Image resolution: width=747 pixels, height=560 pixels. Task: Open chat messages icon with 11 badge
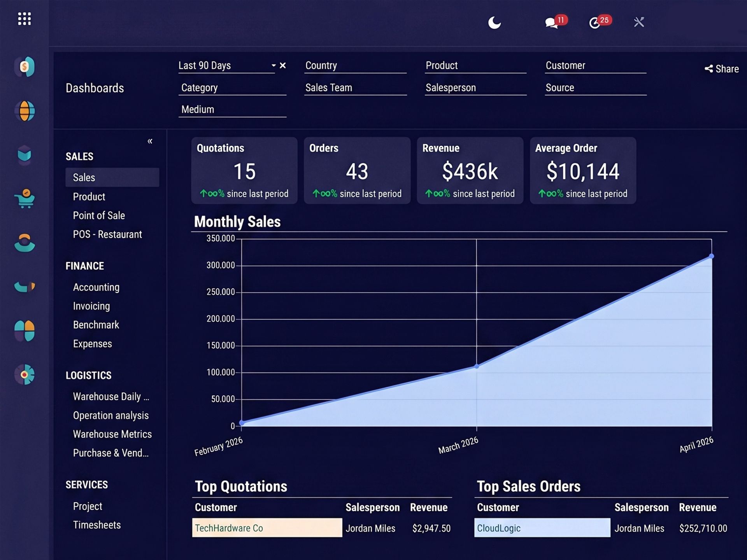click(x=551, y=23)
